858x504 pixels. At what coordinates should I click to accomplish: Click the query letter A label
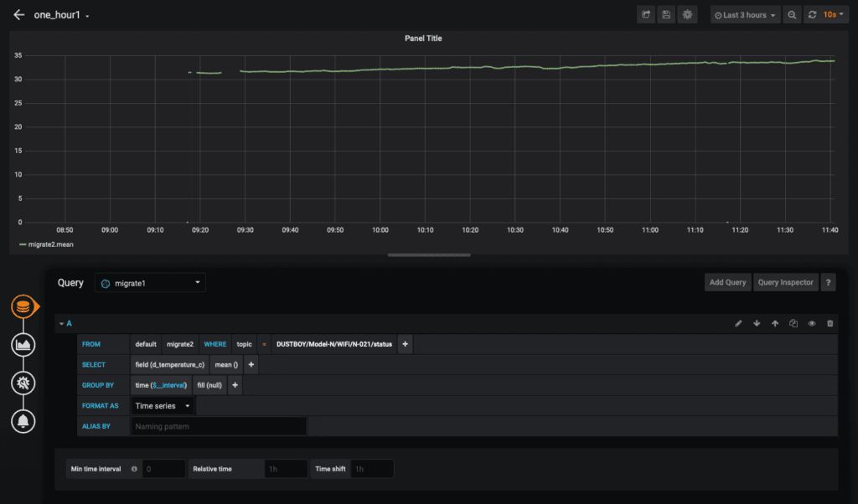coord(69,324)
